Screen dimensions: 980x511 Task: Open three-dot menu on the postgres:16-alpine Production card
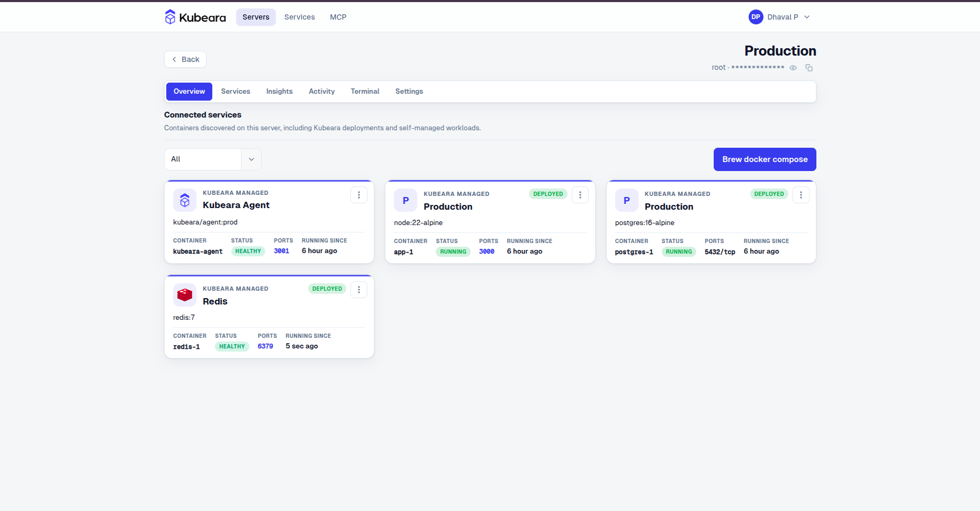(x=801, y=195)
